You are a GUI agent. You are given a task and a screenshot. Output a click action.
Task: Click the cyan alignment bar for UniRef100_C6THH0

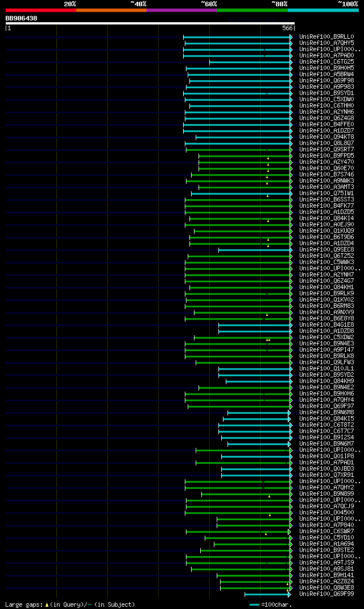point(240,106)
